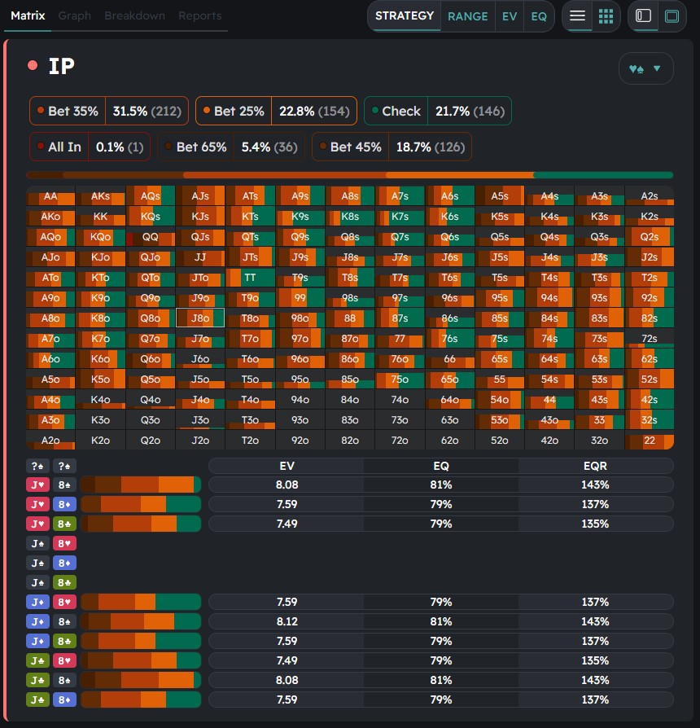This screenshot has height=728, width=700.
Task: Click the full panel layout icon
Action: [672, 16]
